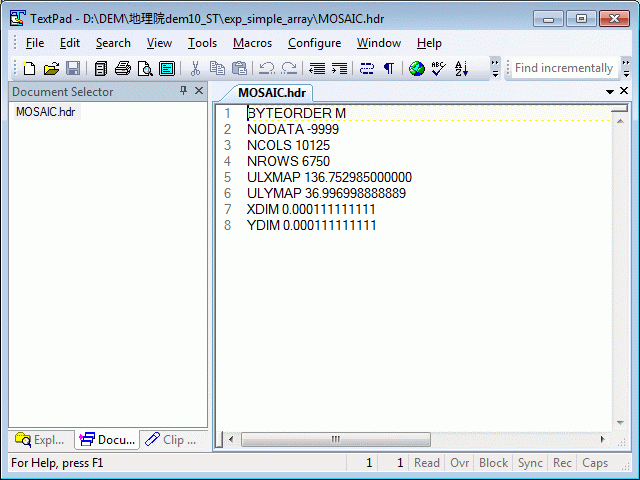This screenshot has width=640, height=480.
Task: Expand the Find toolbar overflow chevron
Action: (626, 68)
